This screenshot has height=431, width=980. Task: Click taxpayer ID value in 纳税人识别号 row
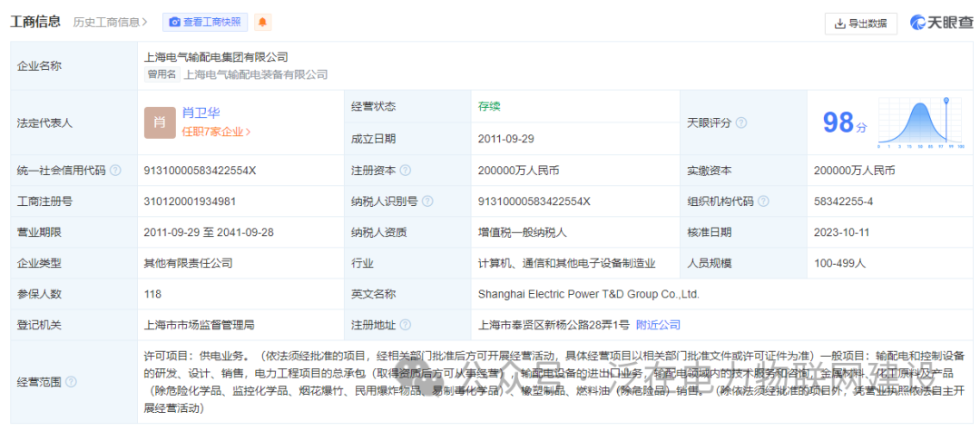pyautogui.click(x=534, y=201)
